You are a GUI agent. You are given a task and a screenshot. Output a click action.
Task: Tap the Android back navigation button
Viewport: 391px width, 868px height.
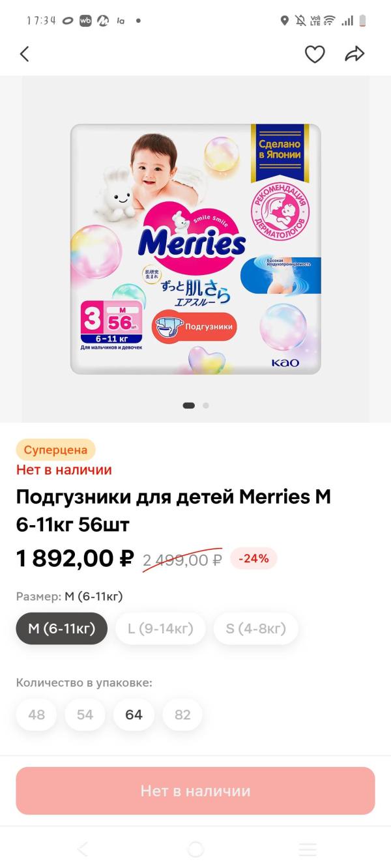point(83,848)
